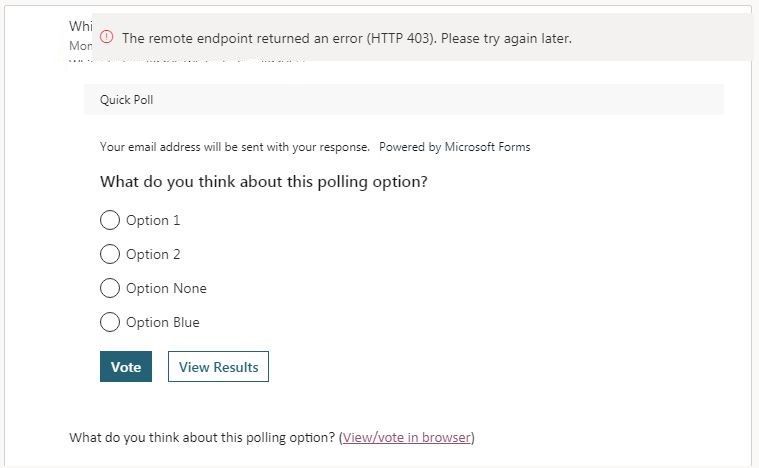Click the partially hidden "Mon" date text
Screen dimensions: 759x468
(80, 45)
